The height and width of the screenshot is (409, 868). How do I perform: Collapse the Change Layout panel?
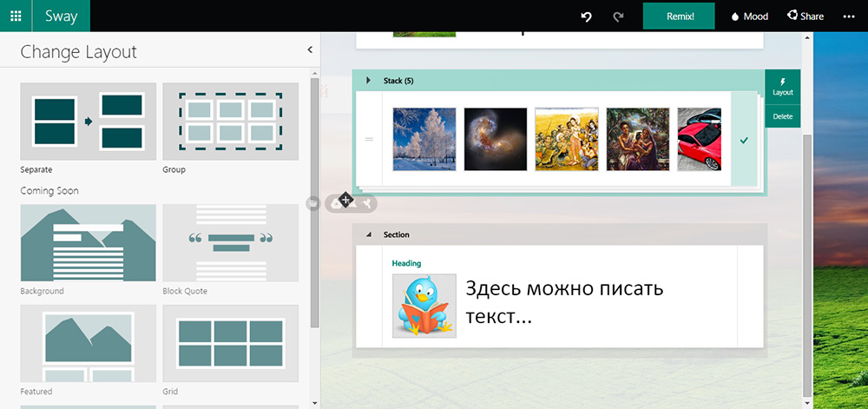tap(310, 49)
